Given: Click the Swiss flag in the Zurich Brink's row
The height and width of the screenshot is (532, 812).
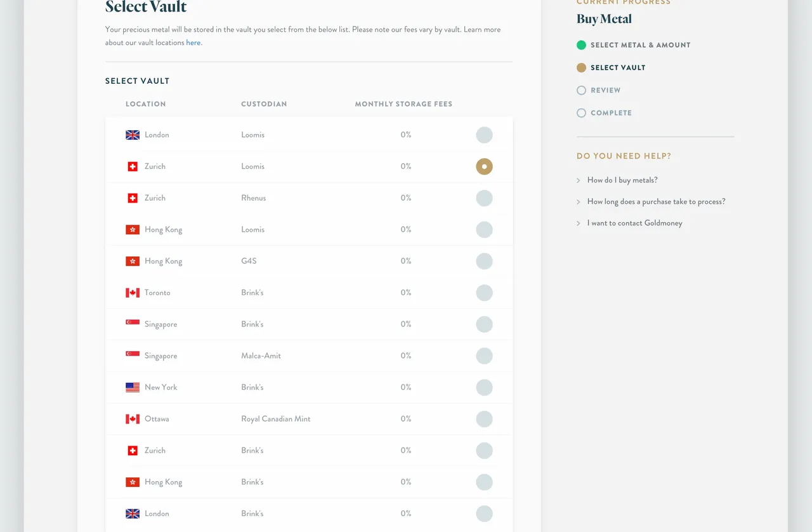Looking at the screenshot, I should click(133, 451).
